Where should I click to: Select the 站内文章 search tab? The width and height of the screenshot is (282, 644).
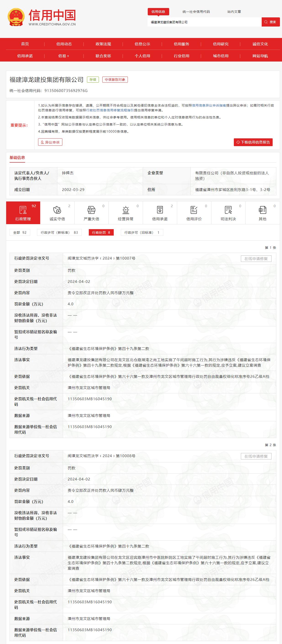coord(234,12)
